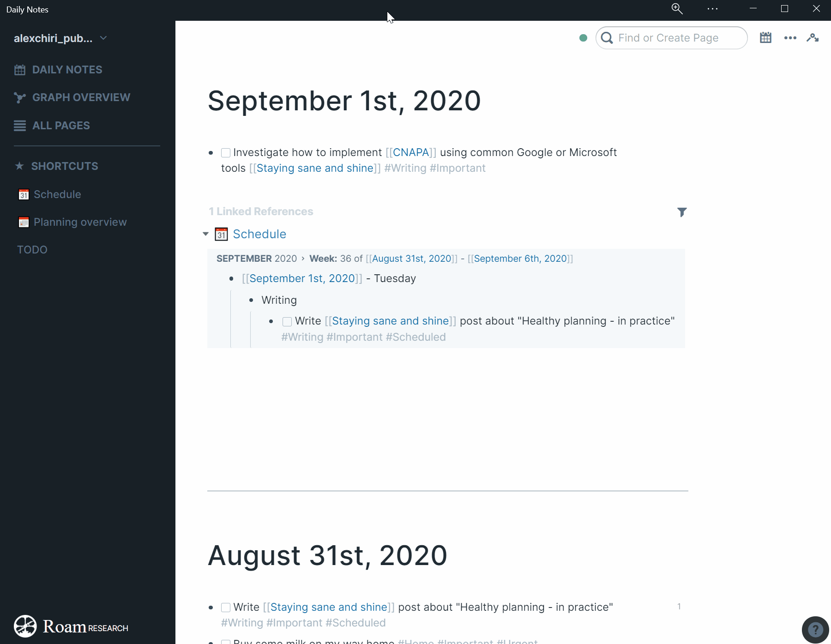The width and height of the screenshot is (831, 644).
Task: Click the zoom magnifier in title bar
Action: coord(677,9)
